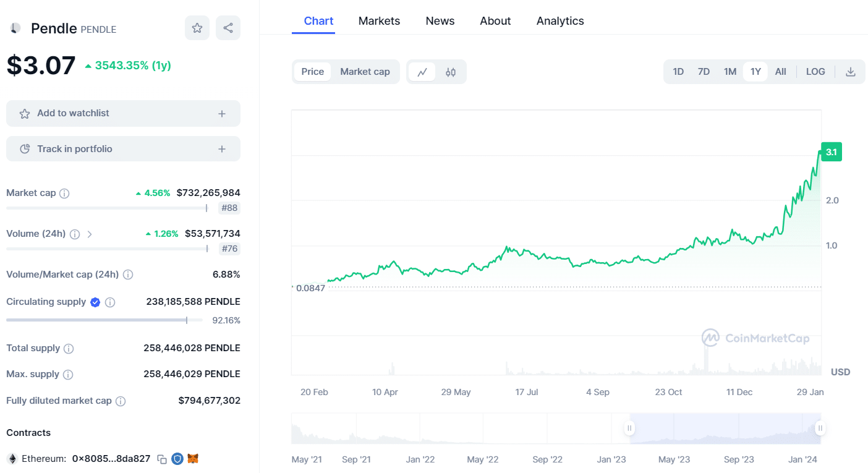Open the Analytics tab
The width and height of the screenshot is (868, 473).
click(560, 20)
